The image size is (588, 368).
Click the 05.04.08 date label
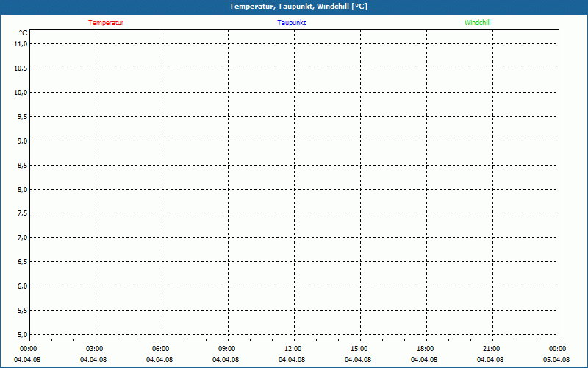pyautogui.click(x=556, y=360)
